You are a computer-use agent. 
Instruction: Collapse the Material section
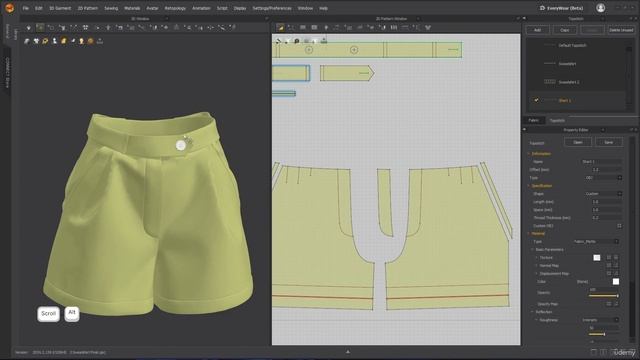[x=529, y=233]
